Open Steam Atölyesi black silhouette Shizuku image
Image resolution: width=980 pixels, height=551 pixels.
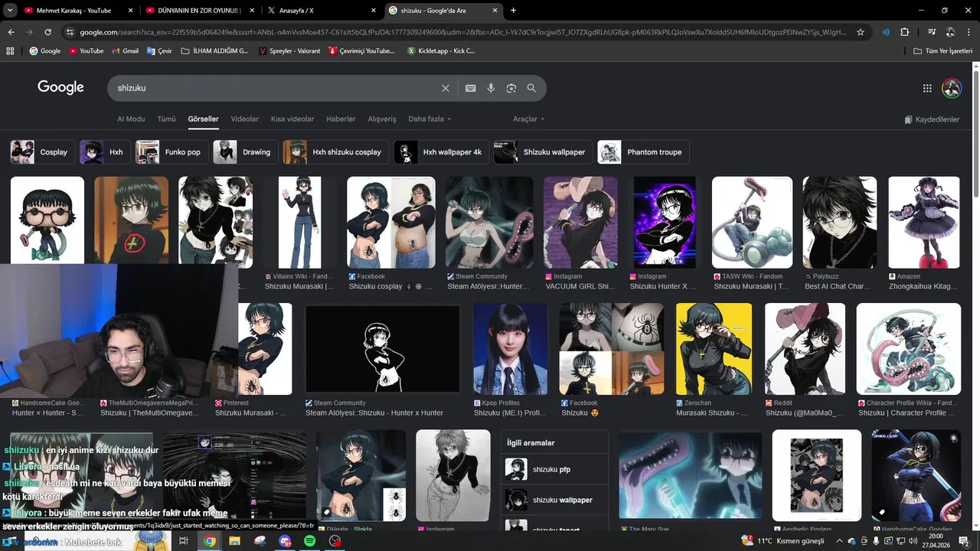382,349
